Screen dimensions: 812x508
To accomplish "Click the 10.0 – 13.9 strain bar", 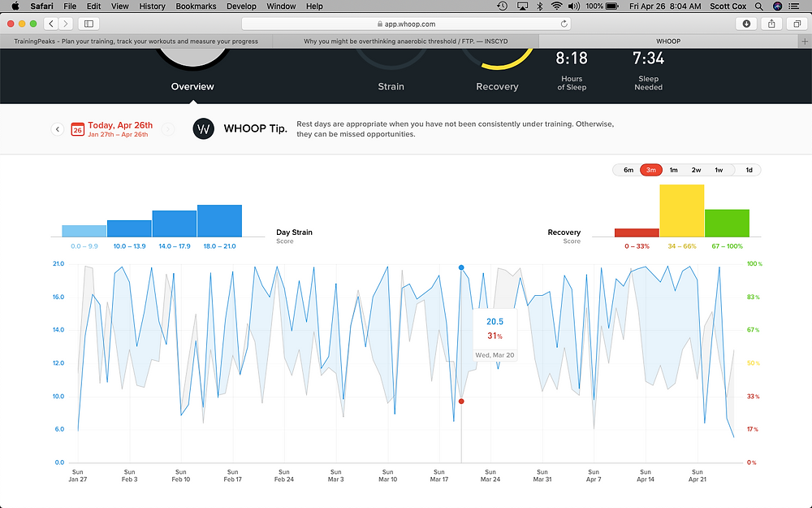I will point(129,228).
